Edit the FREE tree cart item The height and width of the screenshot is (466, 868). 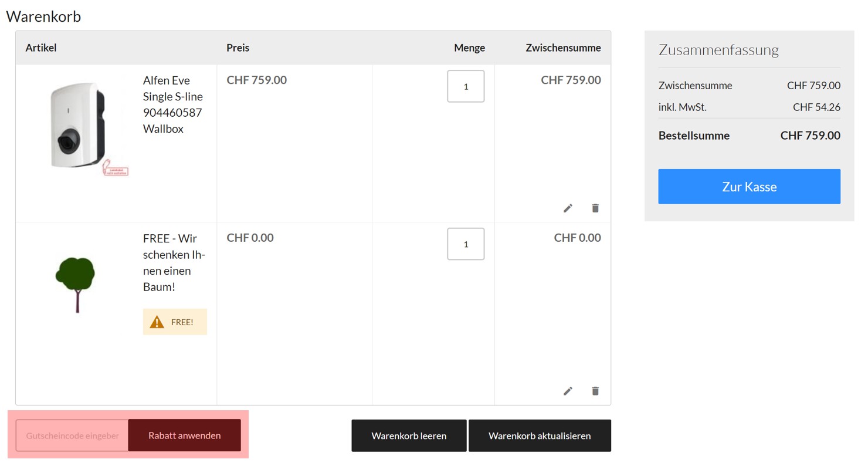tap(568, 391)
